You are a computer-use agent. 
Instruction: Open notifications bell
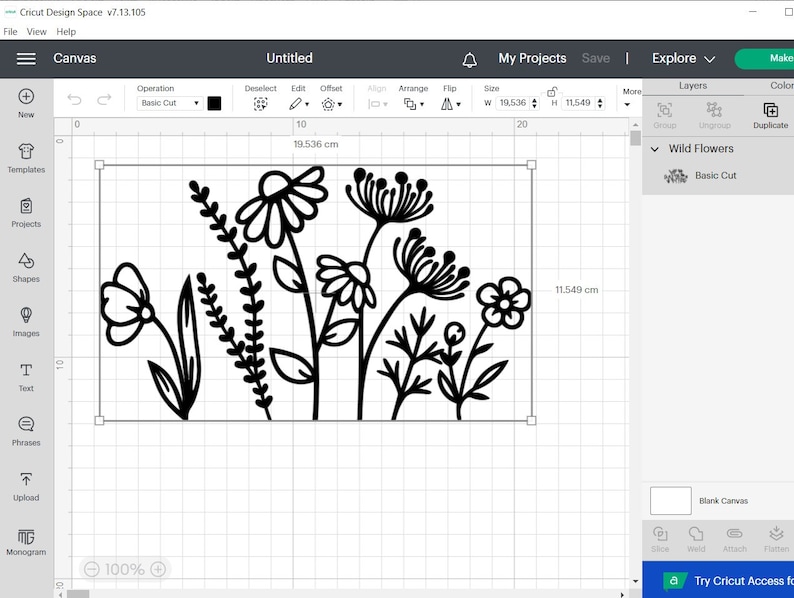pyautogui.click(x=469, y=60)
